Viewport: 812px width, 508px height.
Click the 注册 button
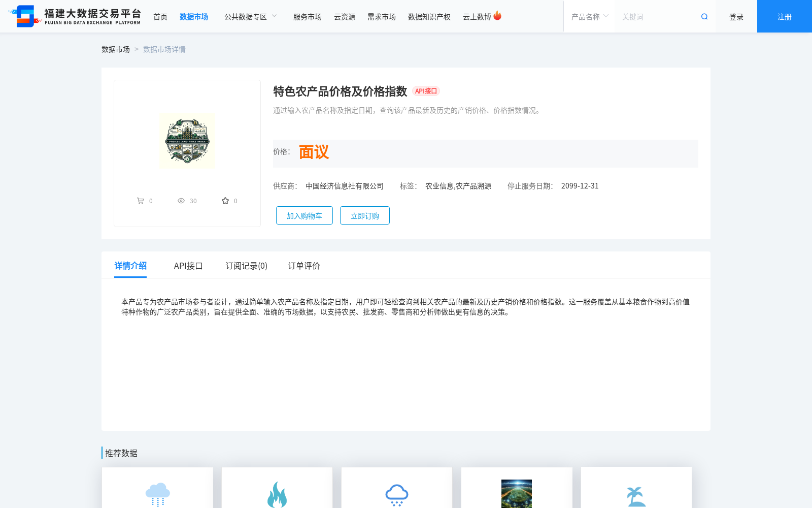tap(785, 16)
